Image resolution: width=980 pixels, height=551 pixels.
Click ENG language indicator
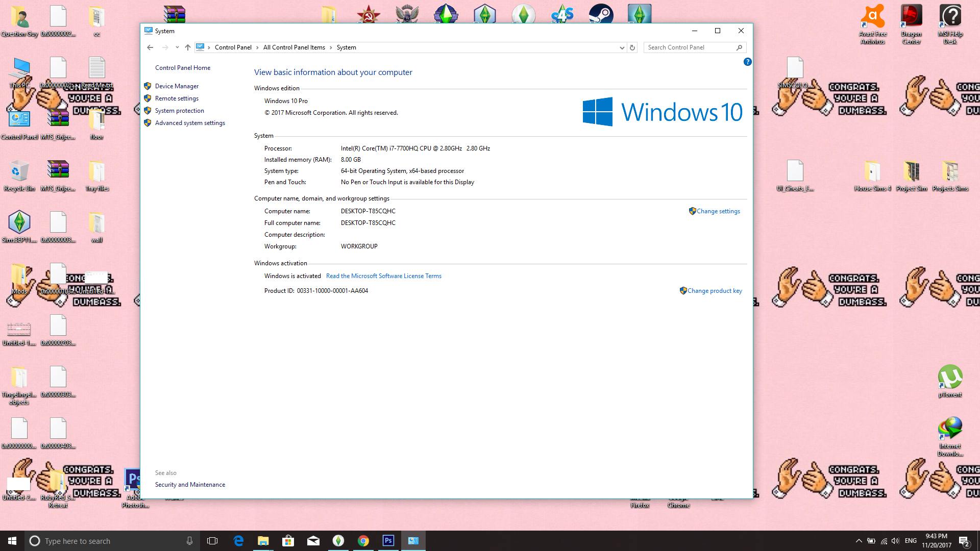pyautogui.click(x=911, y=541)
